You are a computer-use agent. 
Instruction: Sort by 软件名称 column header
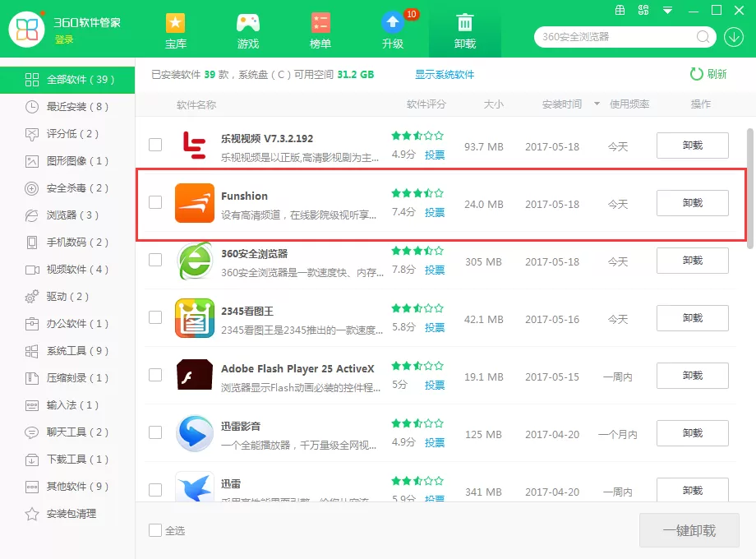coord(196,104)
